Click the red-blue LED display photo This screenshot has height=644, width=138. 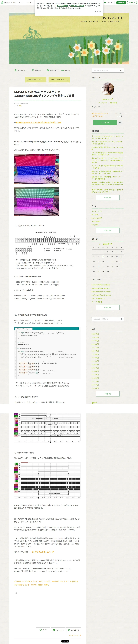[x=37, y=169]
